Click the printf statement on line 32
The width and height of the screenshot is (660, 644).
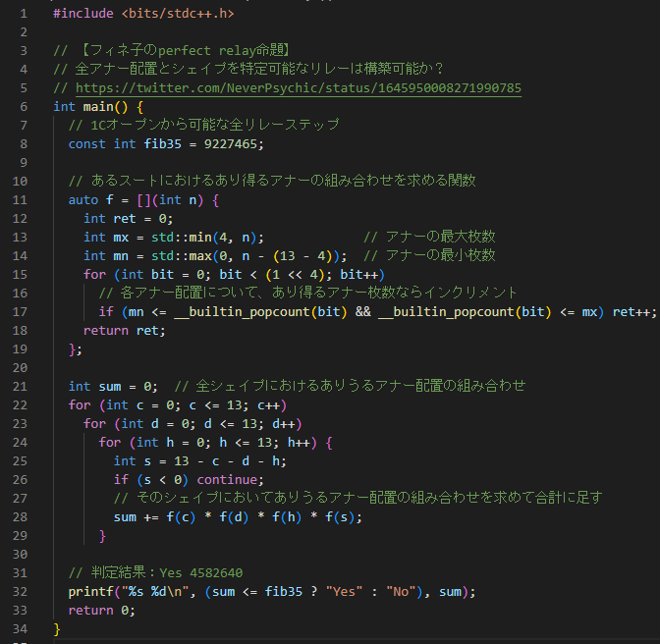point(272,591)
